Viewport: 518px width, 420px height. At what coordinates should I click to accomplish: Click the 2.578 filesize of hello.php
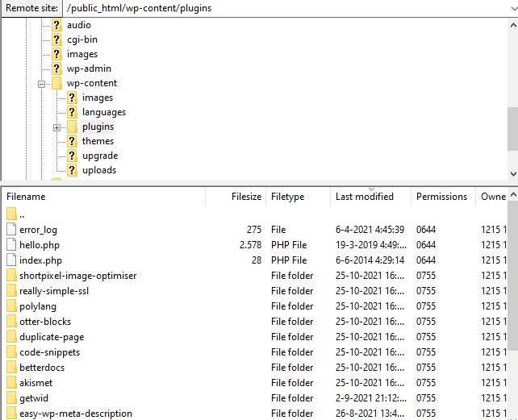click(250, 245)
